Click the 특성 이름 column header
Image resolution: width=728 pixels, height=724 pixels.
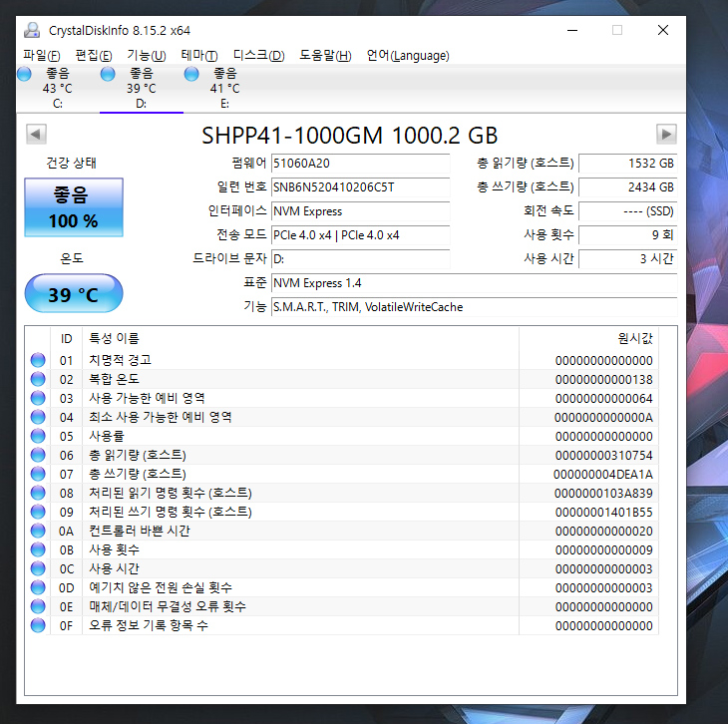click(x=300, y=338)
